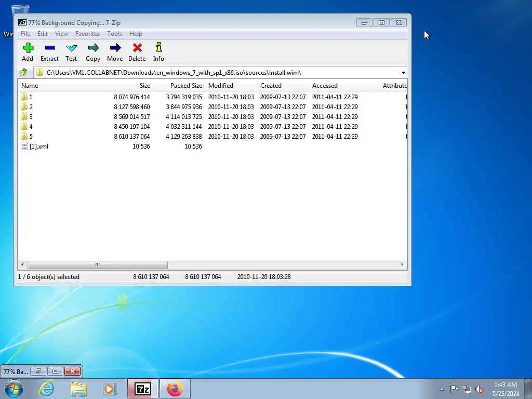The width and height of the screenshot is (532, 399).
Task: Launch Internet Explorer from taskbar
Action: click(x=46, y=389)
